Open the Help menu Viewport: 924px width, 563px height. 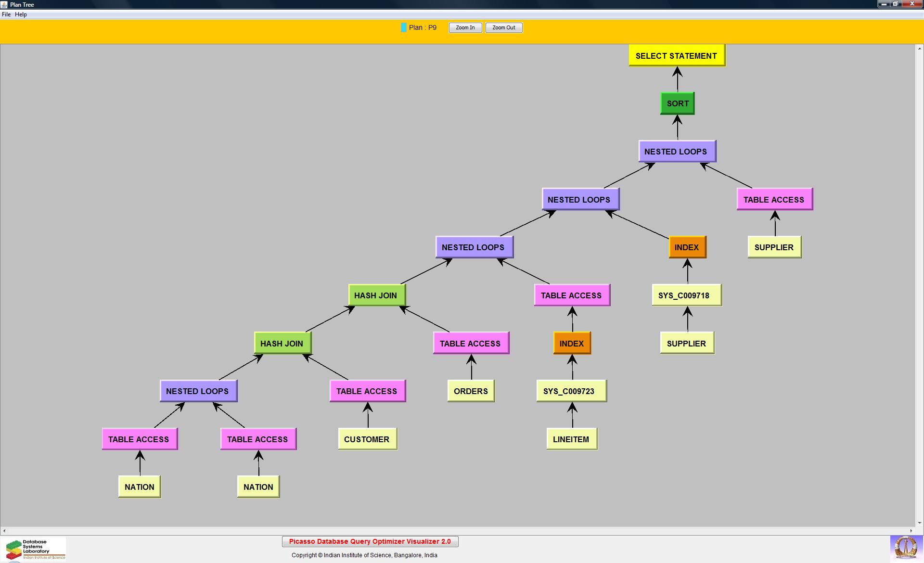coord(21,14)
